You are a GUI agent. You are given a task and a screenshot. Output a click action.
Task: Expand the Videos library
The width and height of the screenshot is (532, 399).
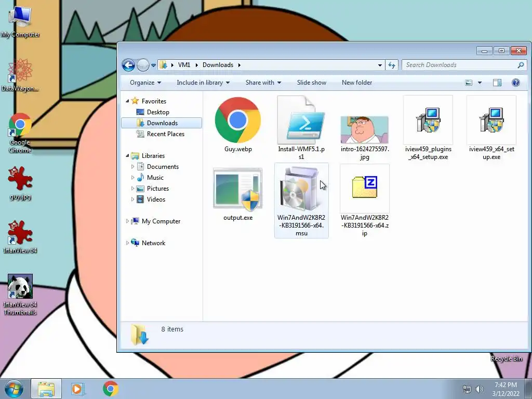coord(132,199)
